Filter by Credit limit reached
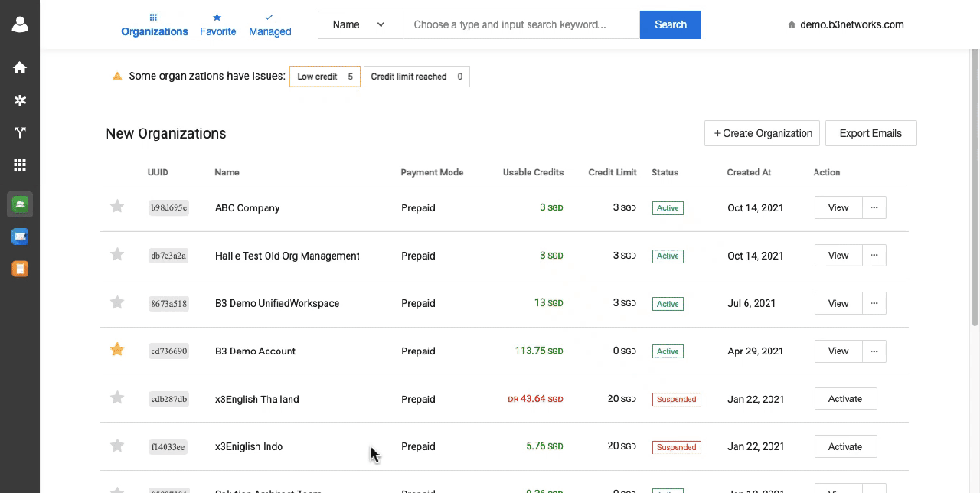This screenshot has width=980, height=493. (416, 77)
